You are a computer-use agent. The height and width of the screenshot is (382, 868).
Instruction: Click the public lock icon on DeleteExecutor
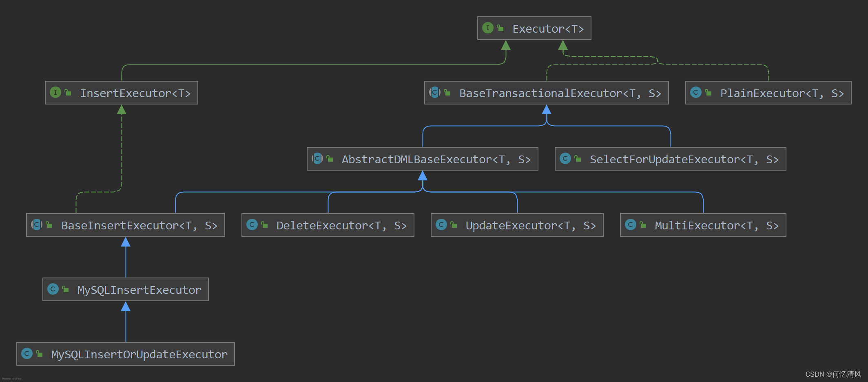coord(264,225)
